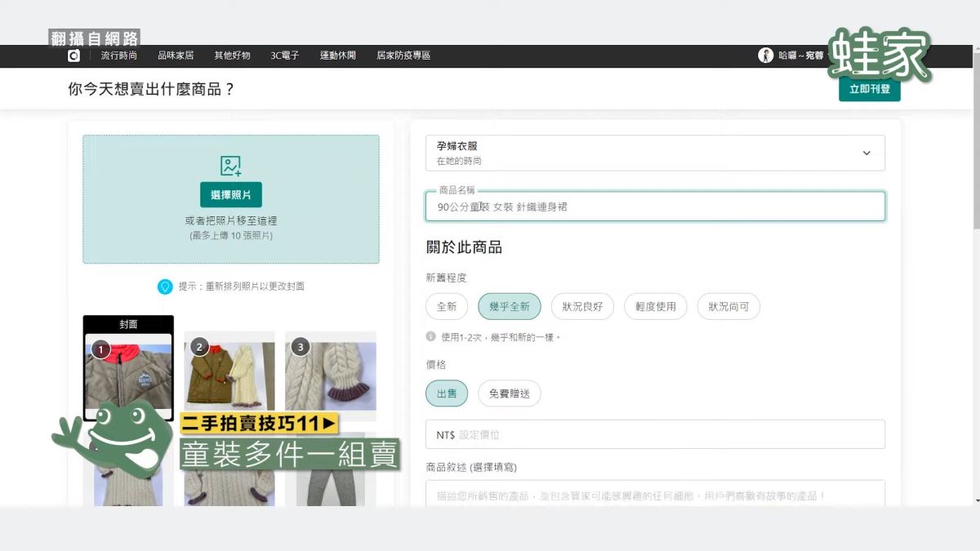
Task: Select the cover photo thumbnail numbered 1
Action: pos(128,371)
